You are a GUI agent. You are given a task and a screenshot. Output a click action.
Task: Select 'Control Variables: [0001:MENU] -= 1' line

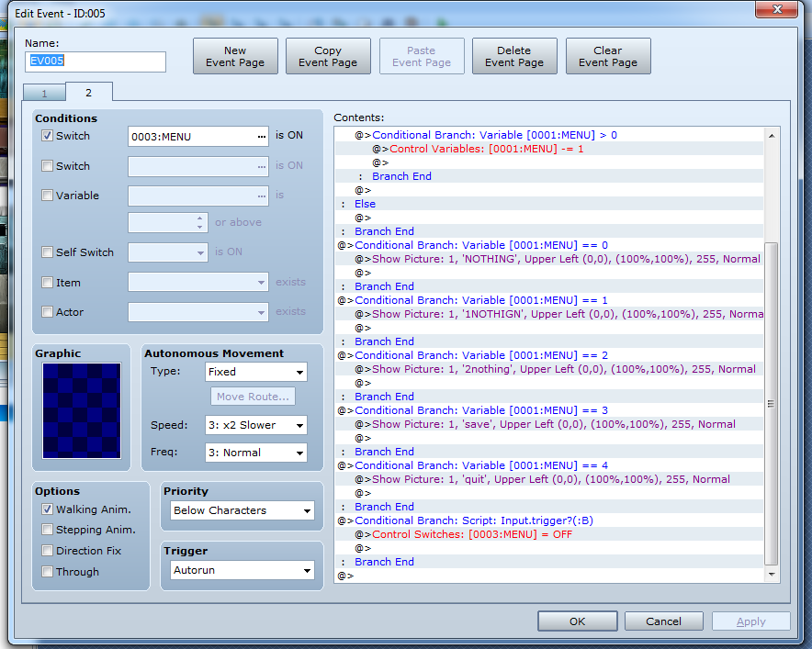(x=549, y=149)
